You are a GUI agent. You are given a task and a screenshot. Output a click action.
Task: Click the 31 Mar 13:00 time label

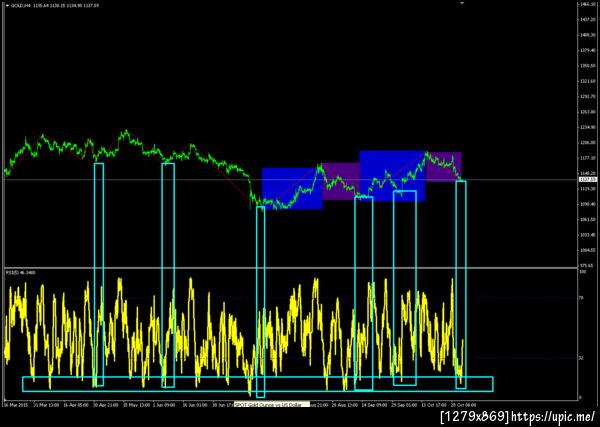46,405
